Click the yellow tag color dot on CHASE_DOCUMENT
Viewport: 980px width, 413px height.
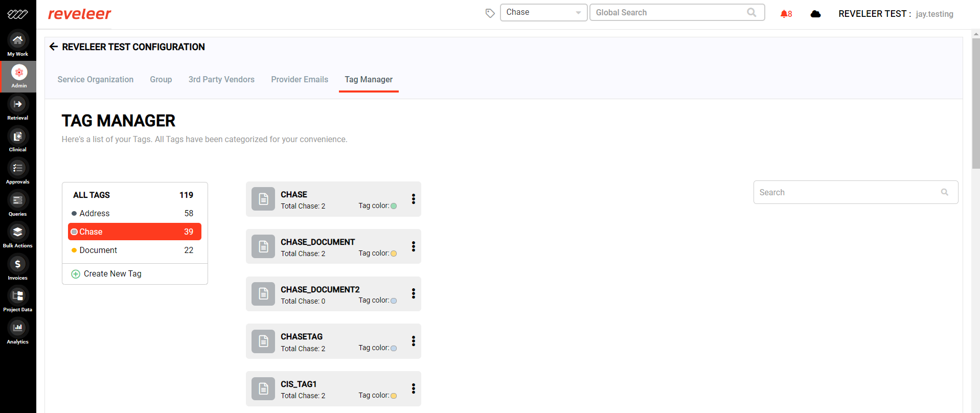[x=394, y=254]
